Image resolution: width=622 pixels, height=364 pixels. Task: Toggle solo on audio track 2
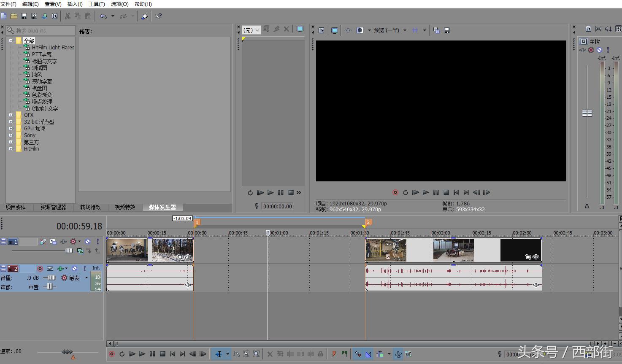84,268
